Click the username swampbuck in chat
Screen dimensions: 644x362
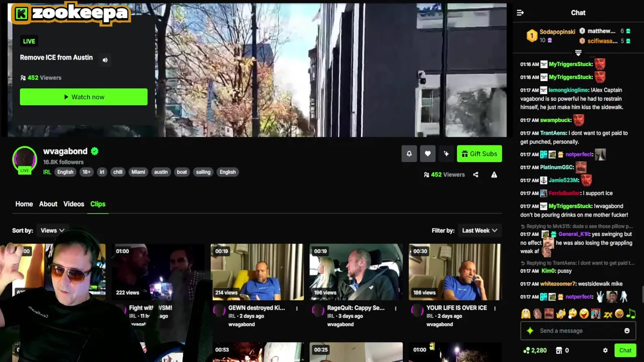pyautogui.click(x=556, y=120)
